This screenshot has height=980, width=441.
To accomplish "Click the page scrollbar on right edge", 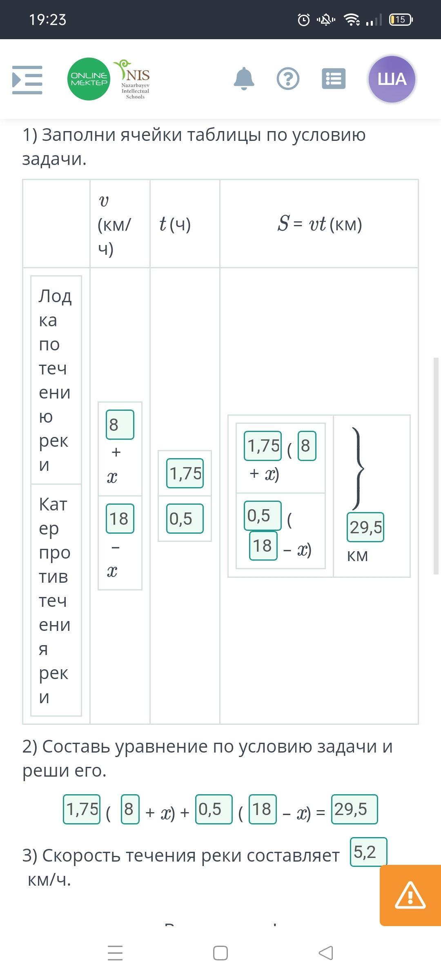I will [x=436, y=465].
